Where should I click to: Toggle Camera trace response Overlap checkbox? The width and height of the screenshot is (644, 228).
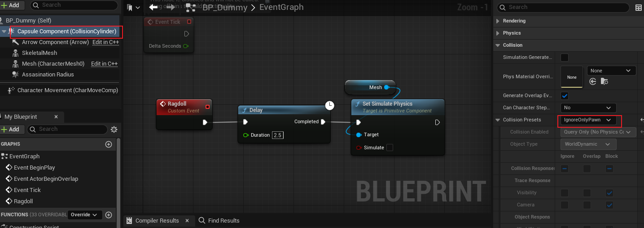click(x=587, y=205)
